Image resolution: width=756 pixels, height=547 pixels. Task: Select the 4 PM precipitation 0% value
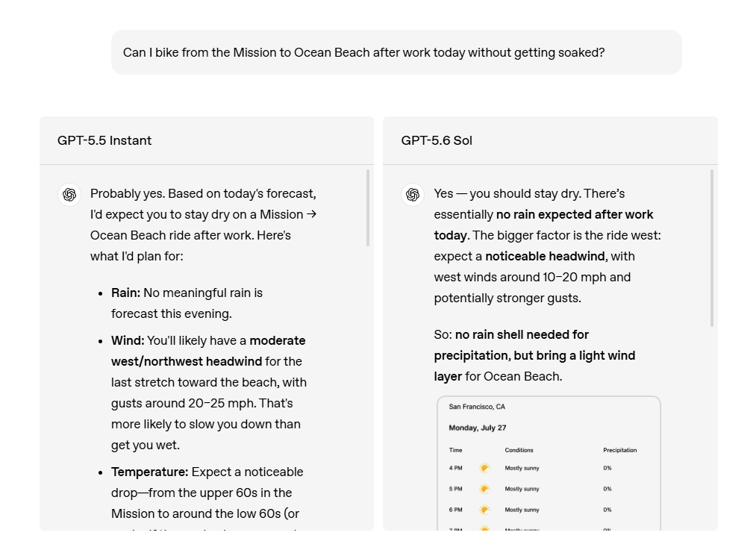click(x=607, y=468)
